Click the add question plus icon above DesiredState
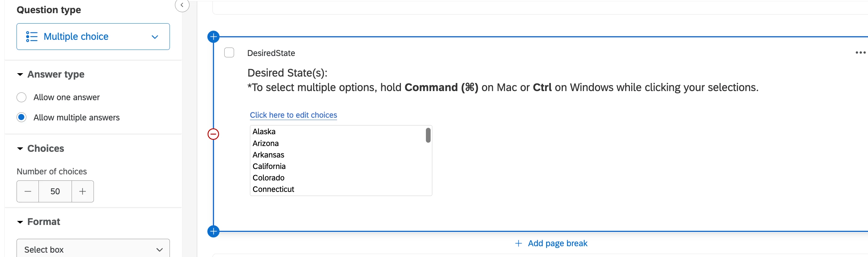868x257 pixels. coord(213,37)
